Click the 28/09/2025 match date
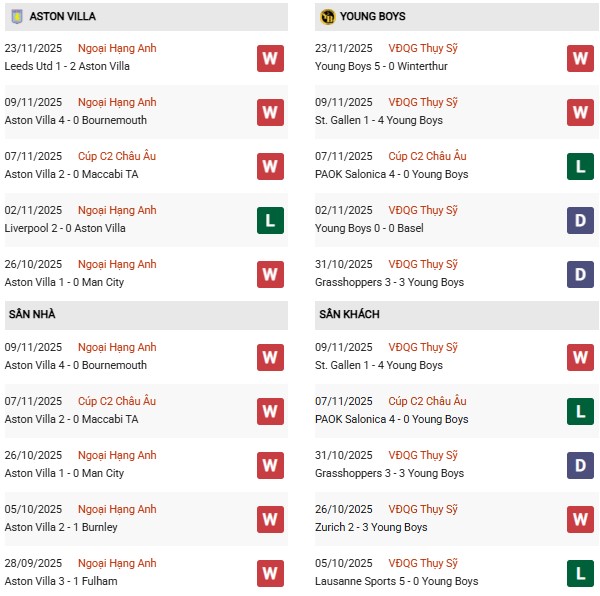The height and width of the screenshot is (596, 600). (x=33, y=563)
